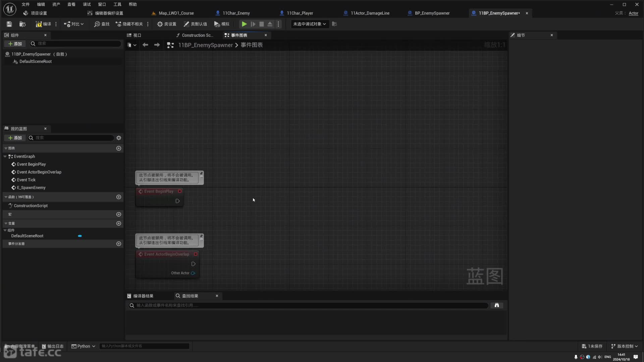Click the Event ActorBeginOverlap node title
644x362 pixels.
[x=167, y=254]
